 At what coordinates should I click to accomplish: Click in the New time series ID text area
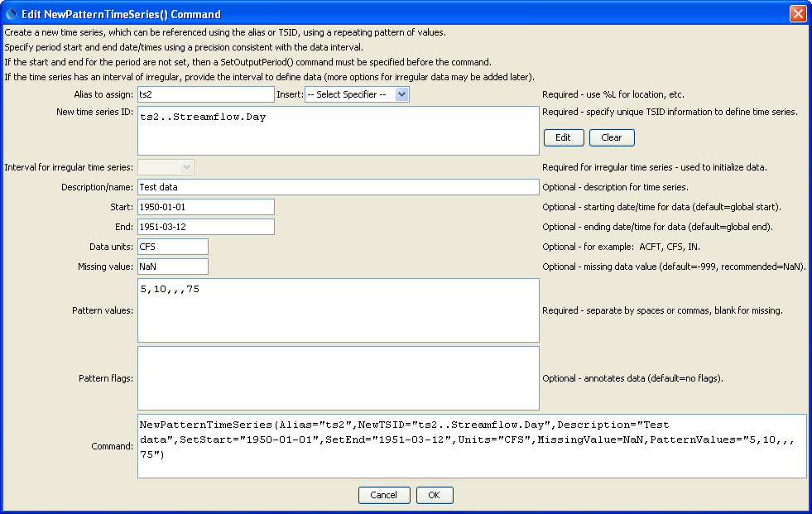pos(339,131)
